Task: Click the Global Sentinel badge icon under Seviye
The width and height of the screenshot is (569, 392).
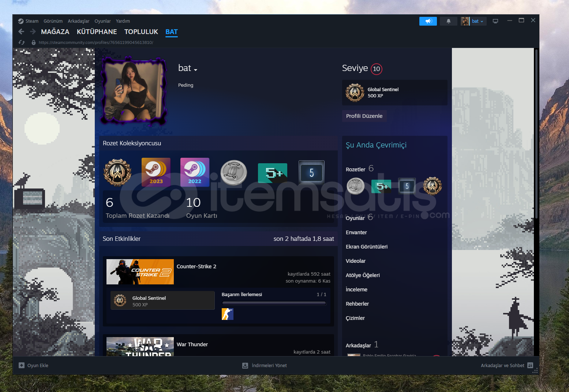Action: click(355, 93)
